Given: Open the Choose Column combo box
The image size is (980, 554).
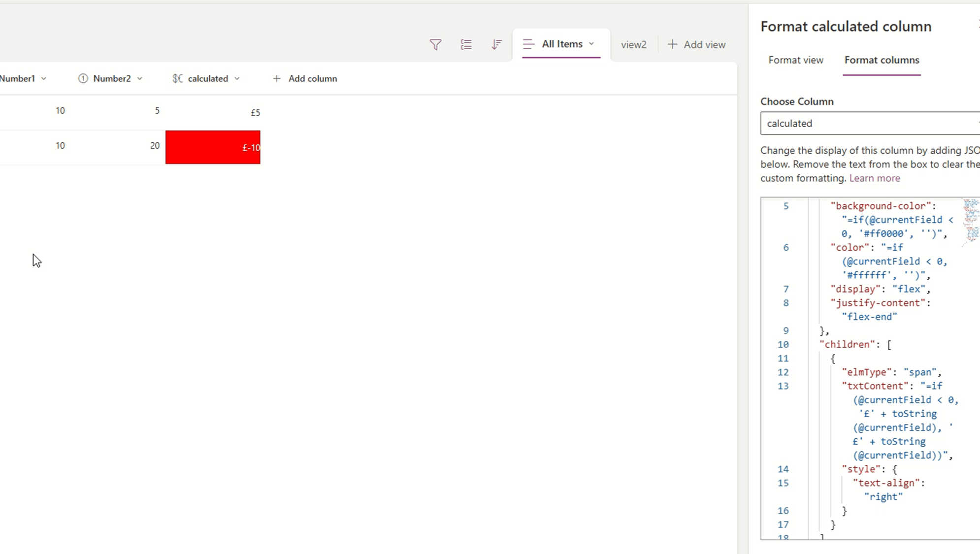Looking at the screenshot, I should (x=870, y=123).
